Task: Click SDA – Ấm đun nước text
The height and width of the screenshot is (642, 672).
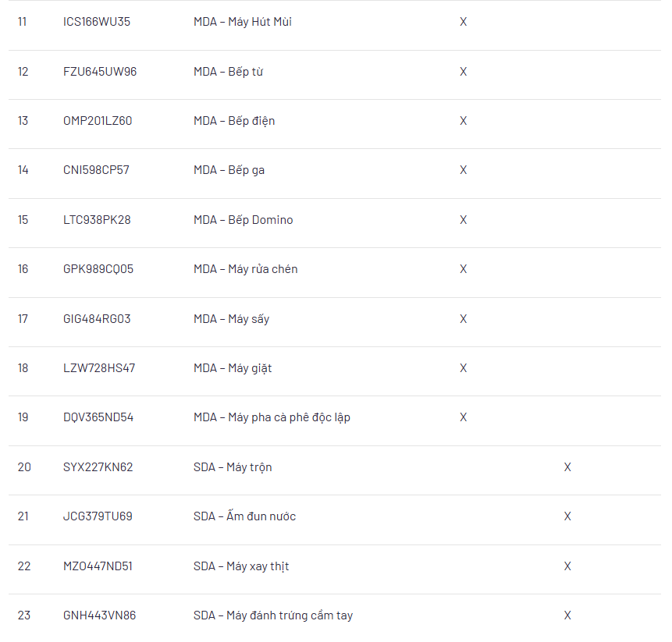Action: pyautogui.click(x=244, y=516)
